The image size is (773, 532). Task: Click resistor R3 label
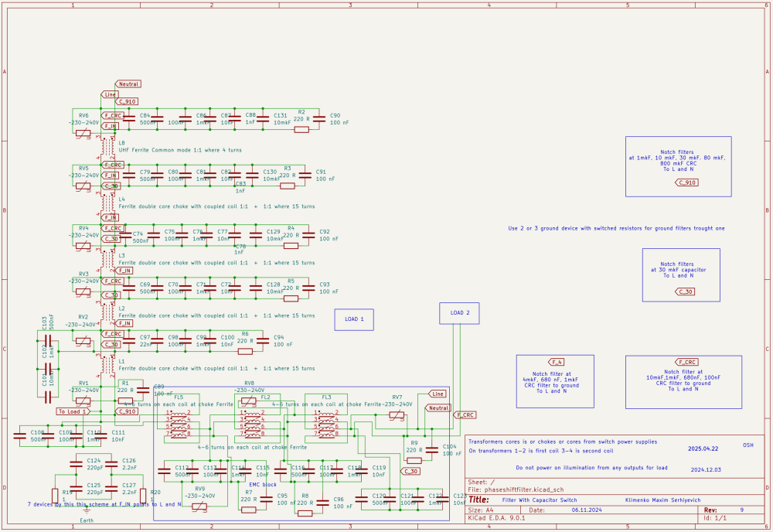pos(288,169)
